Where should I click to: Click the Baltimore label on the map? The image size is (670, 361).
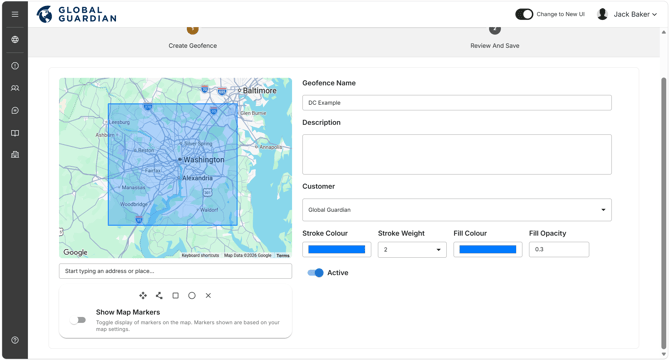[259, 91]
